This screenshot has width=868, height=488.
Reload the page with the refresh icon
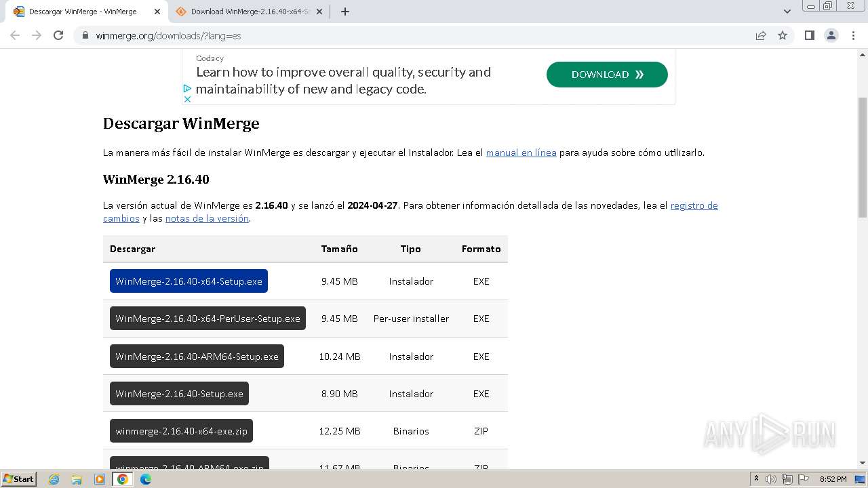coord(58,35)
